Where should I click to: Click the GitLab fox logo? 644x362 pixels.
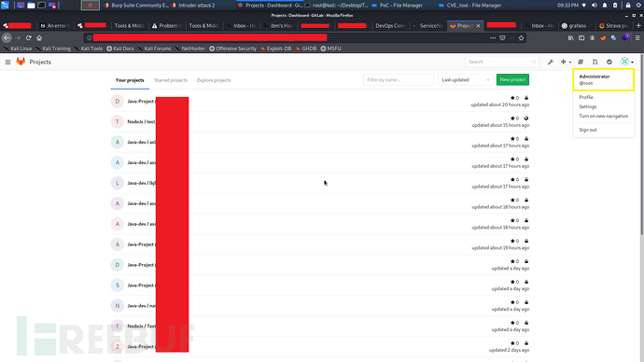[21, 62]
